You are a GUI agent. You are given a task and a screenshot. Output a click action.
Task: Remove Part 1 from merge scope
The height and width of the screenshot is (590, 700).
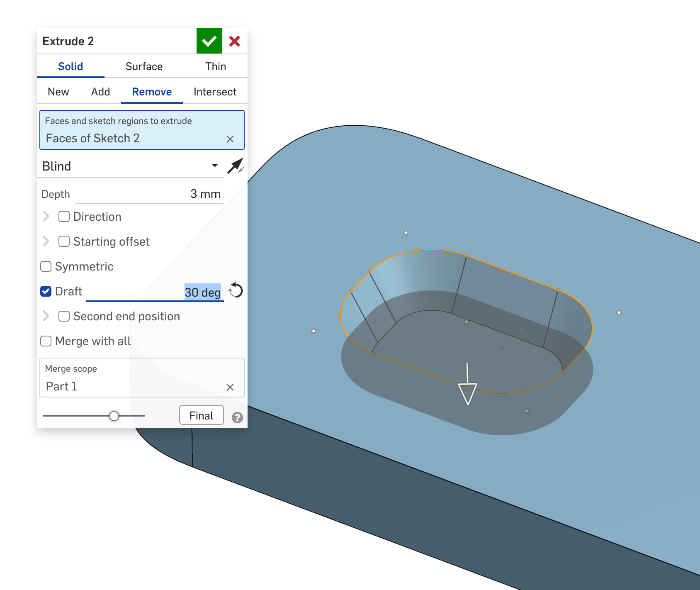pyautogui.click(x=230, y=387)
